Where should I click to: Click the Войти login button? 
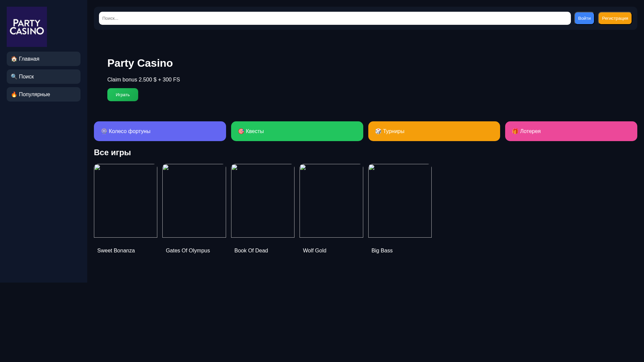pos(584,18)
